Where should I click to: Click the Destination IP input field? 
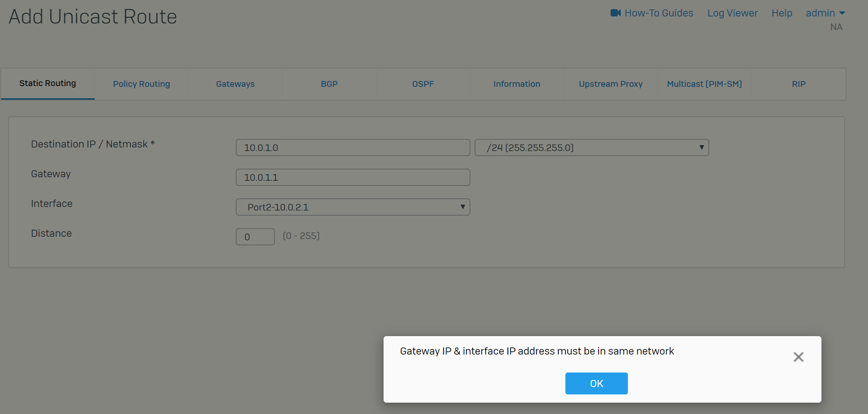[x=353, y=148]
